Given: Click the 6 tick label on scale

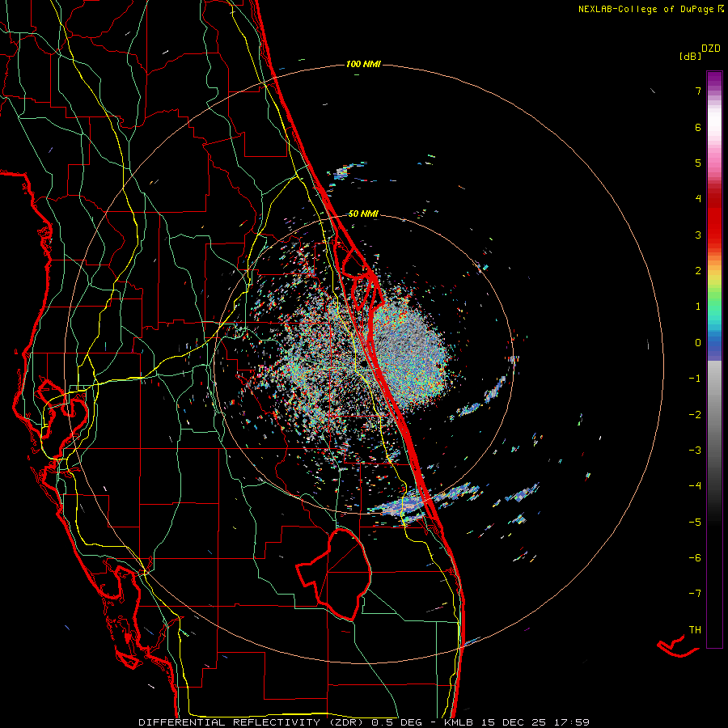Looking at the screenshot, I should (x=698, y=127).
